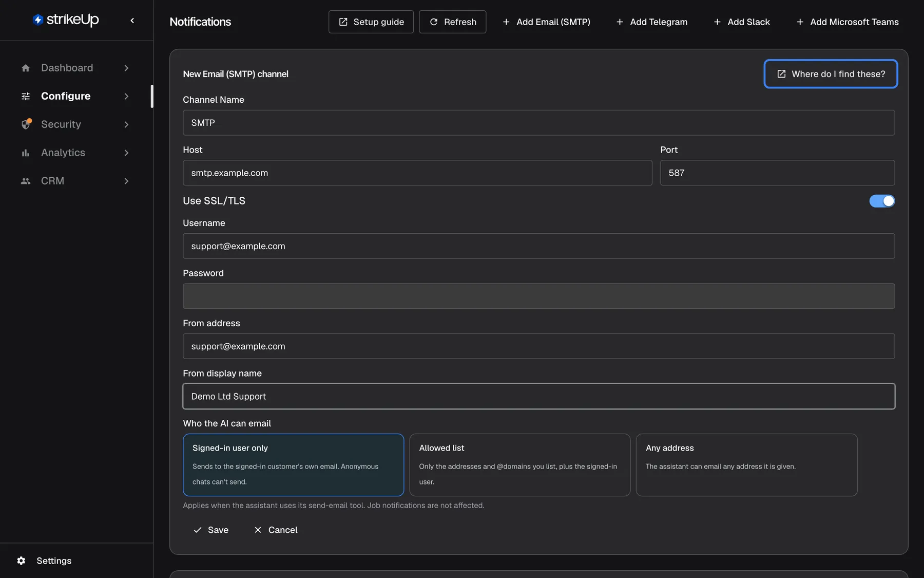Screen dimensions: 924x578
Task: Click the From display name field
Action: pyautogui.click(x=538, y=396)
